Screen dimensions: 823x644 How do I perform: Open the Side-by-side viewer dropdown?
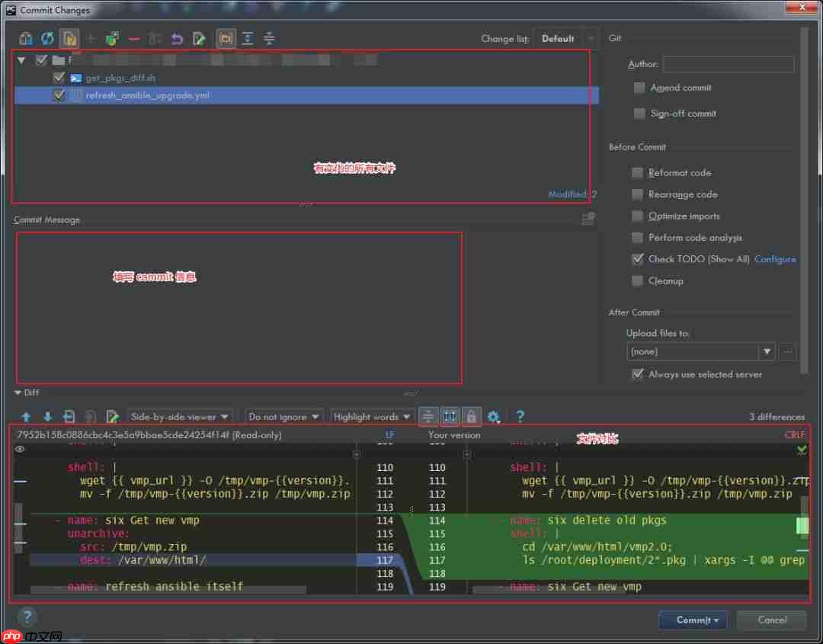[180, 417]
